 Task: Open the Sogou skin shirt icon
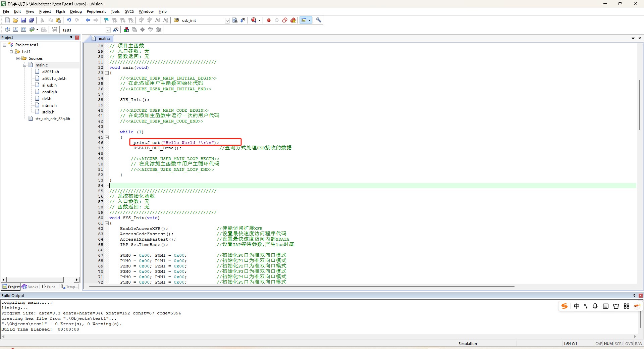tap(616, 306)
